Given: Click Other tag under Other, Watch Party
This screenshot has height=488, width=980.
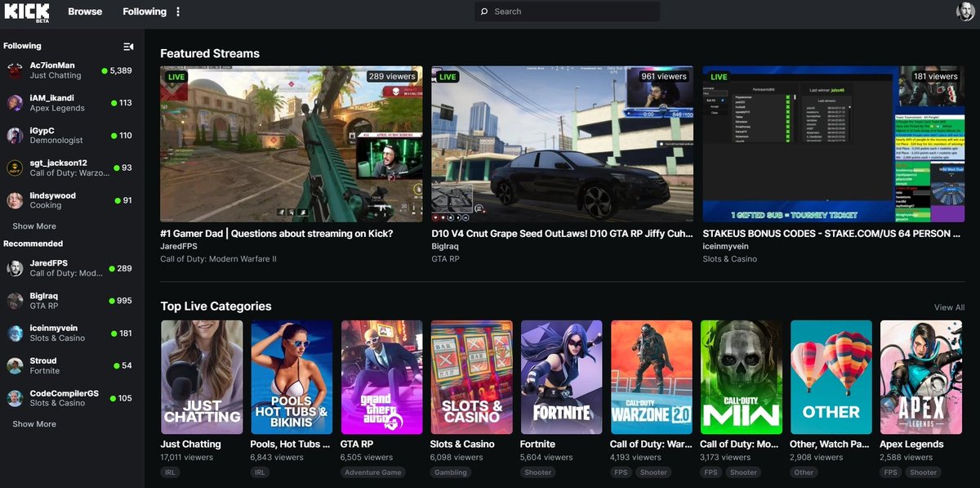Looking at the screenshot, I should click(804, 472).
